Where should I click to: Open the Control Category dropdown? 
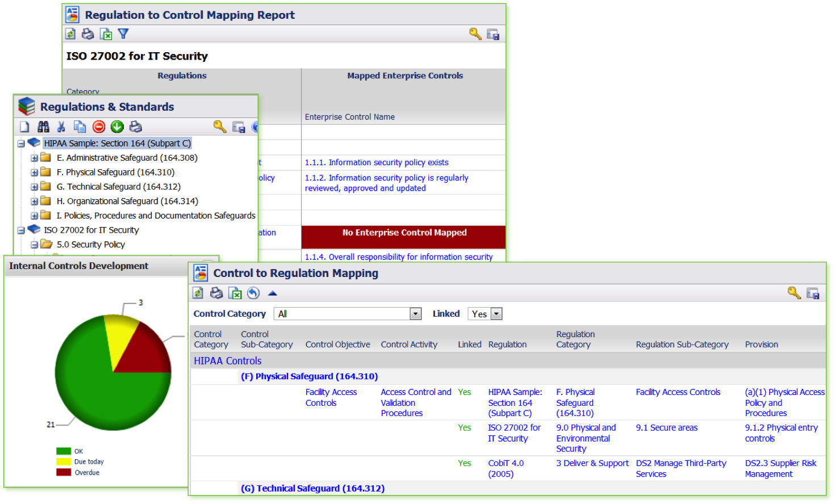[415, 314]
